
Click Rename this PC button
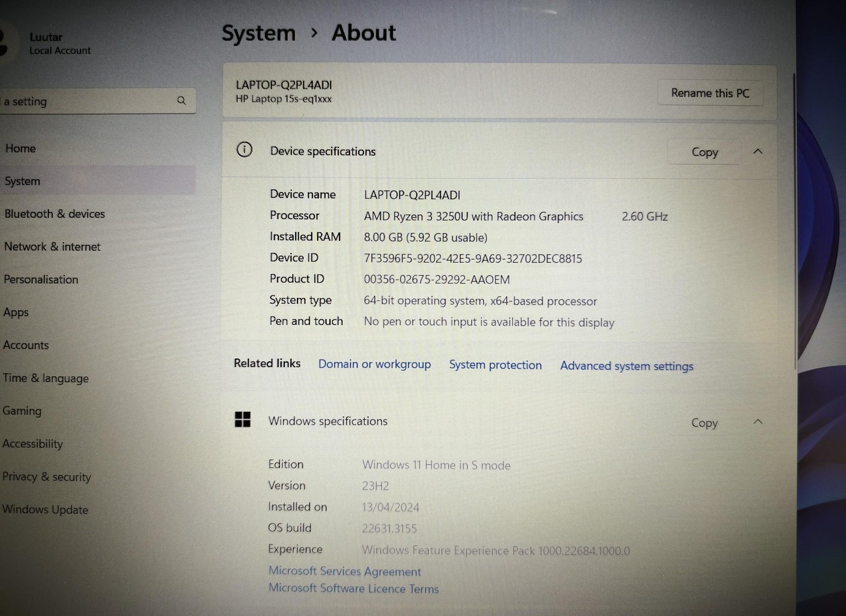coord(710,93)
